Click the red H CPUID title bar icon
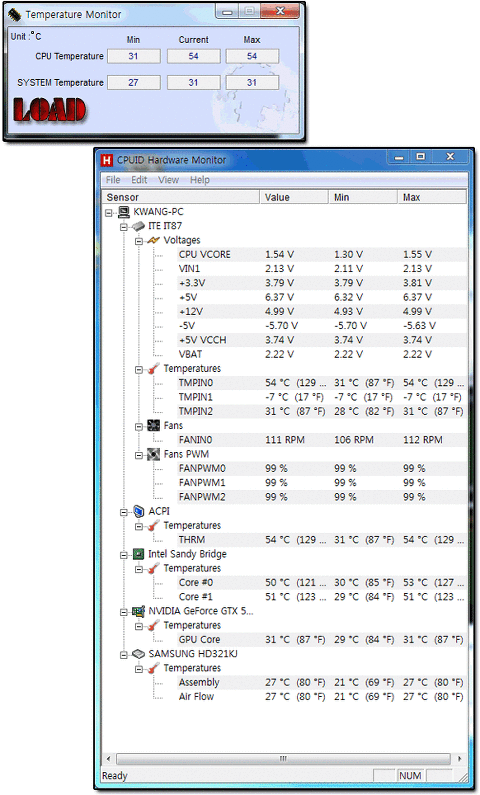The height and width of the screenshot is (795, 480). [106, 160]
